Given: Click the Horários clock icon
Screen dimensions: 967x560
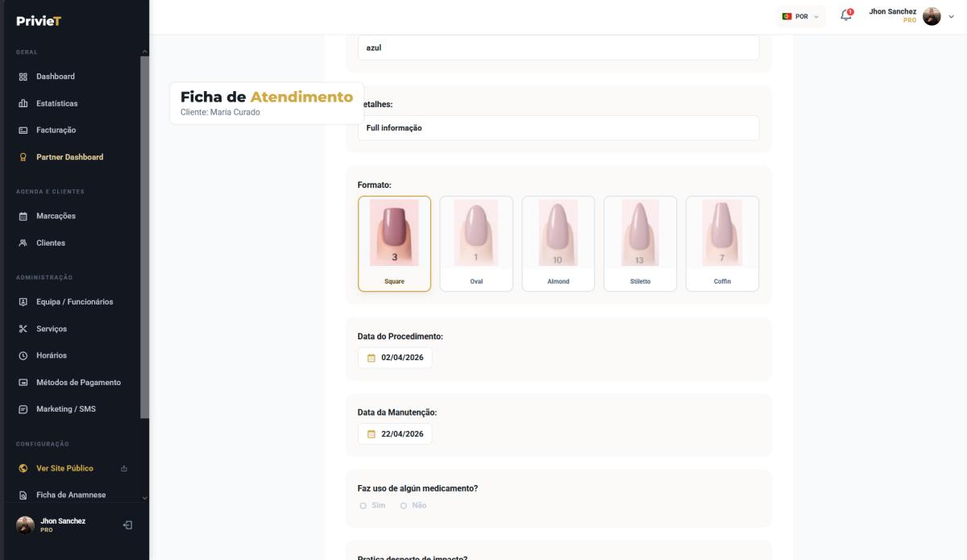Looking at the screenshot, I should coord(23,355).
